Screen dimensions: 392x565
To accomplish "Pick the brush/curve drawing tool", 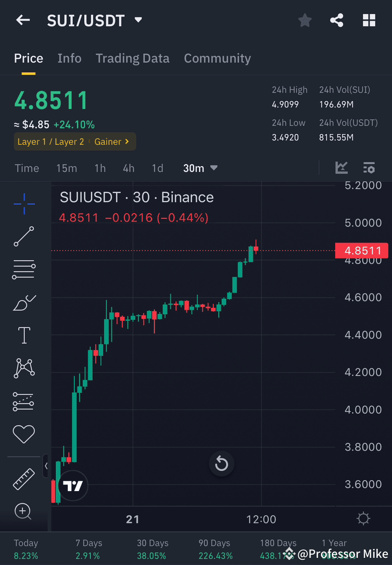I will [24, 302].
